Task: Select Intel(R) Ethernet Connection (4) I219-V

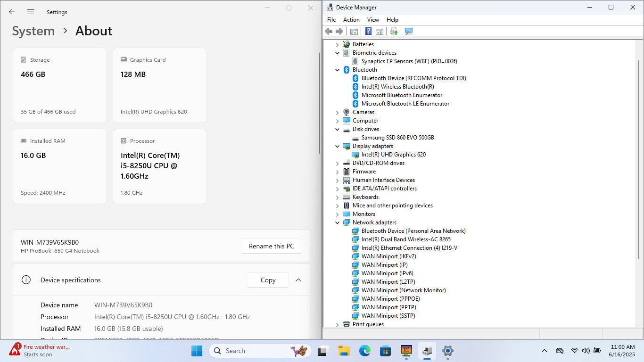Action: [x=409, y=248]
